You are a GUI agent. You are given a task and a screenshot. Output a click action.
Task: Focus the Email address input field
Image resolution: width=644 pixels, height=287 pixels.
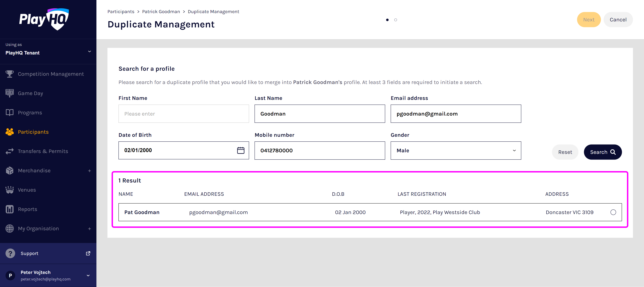click(x=456, y=114)
